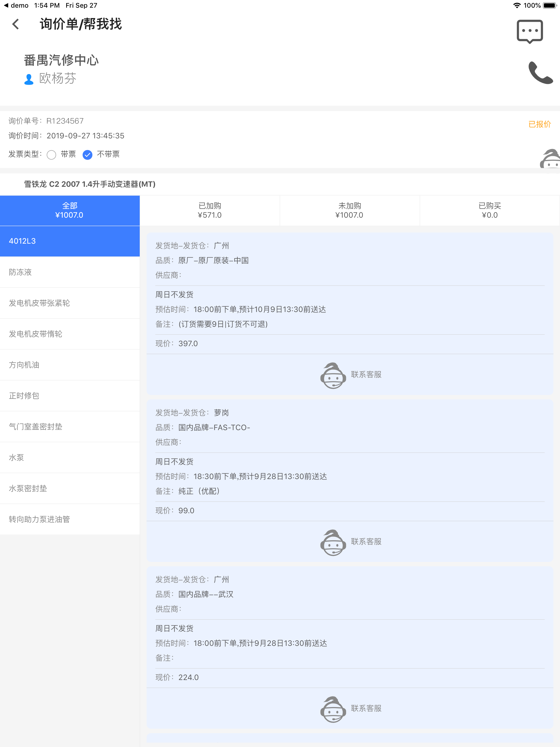
Task: Tap the warehouse 萝岗 line
Action: coord(192,413)
